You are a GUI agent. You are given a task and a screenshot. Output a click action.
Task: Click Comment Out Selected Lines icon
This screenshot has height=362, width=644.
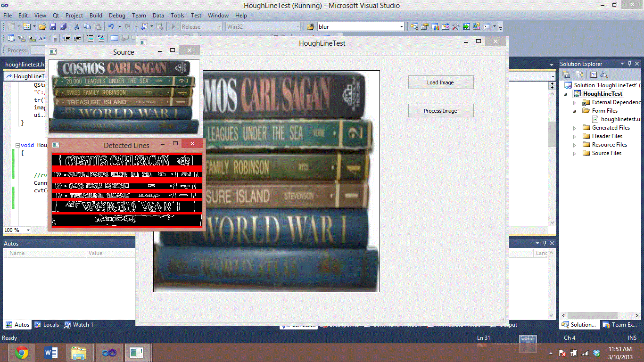pyautogui.click(x=91, y=38)
